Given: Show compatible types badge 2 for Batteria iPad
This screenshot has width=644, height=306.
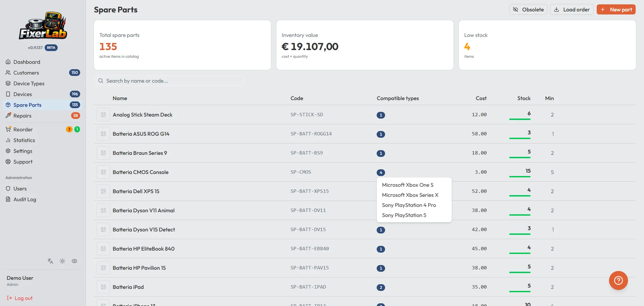Looking at the screenshot, I should [x=381, y=288].
